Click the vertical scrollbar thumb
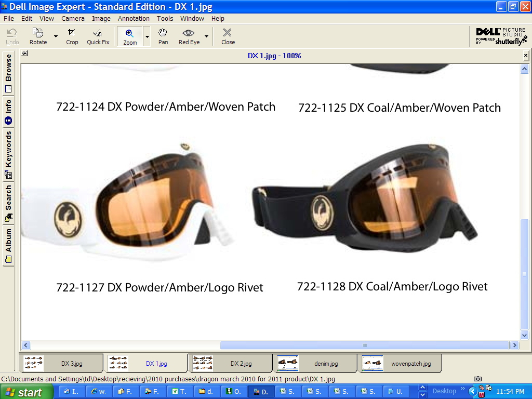The width and height of the screenshot is (532, 399). 524,274
